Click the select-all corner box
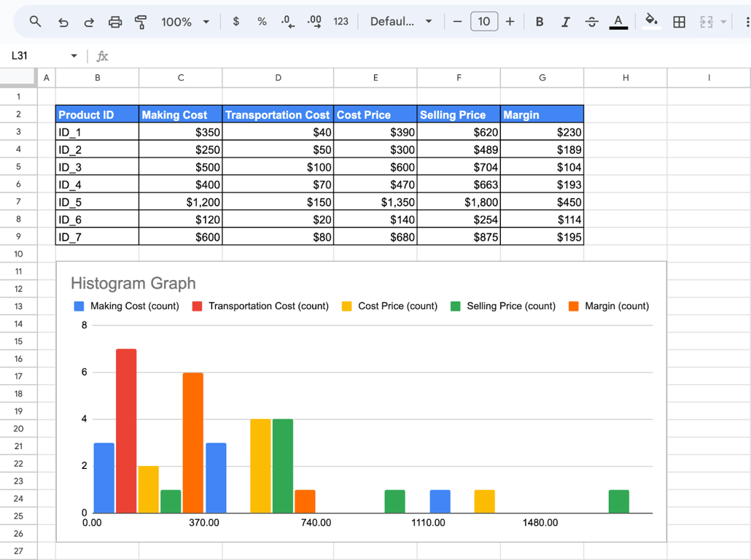The height and width of the screenshot is (560, 751). 18,77
